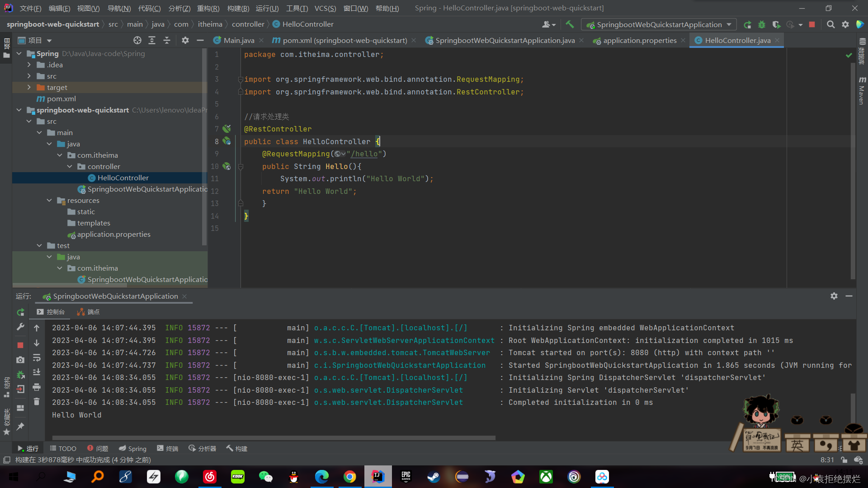Click the wrench icon in Run panel
This screenshot has width=868, height=488.
(x=20, y=327)
